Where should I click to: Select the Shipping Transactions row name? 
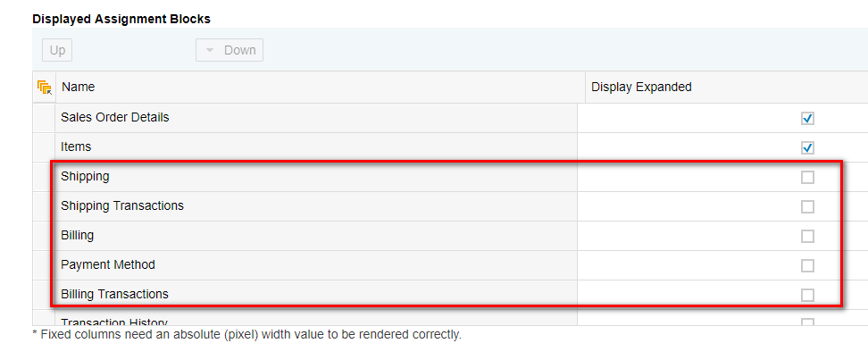(x=122, y=206)
